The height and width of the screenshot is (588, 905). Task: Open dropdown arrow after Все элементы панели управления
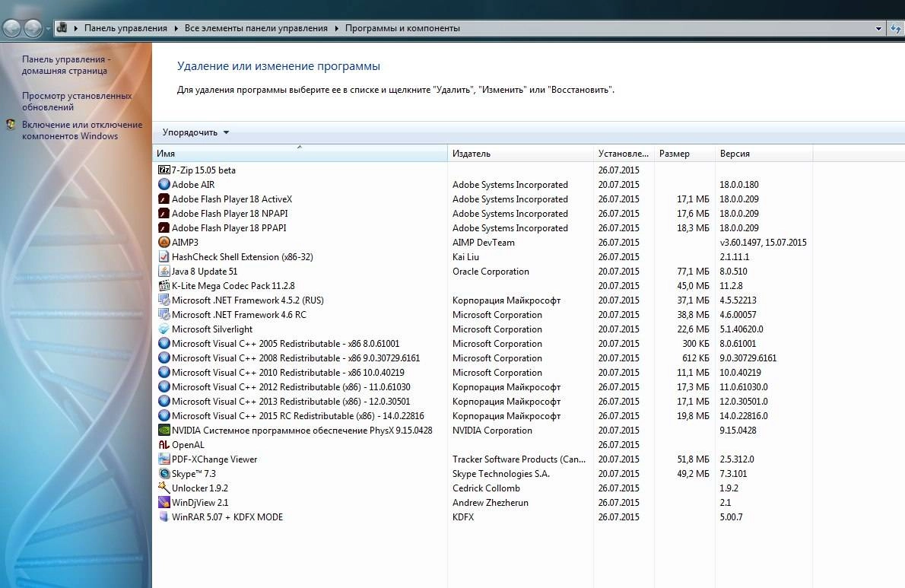(336, 28)
